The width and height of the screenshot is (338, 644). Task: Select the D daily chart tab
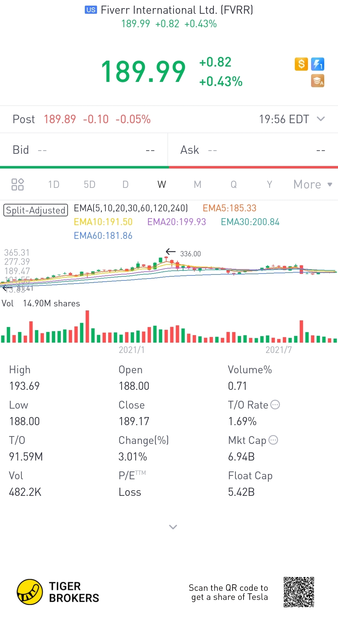coord(125,184)
